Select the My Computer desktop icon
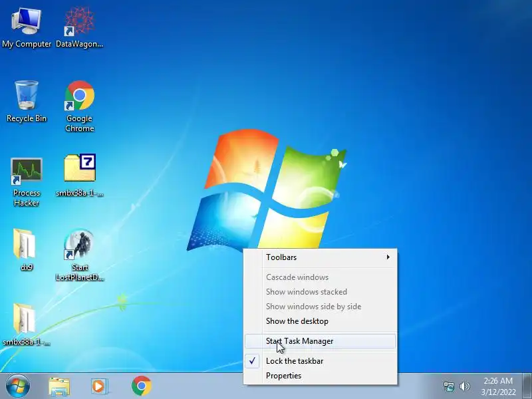The width and height of the screenshot is (532, 399). [x=27, y=28]
